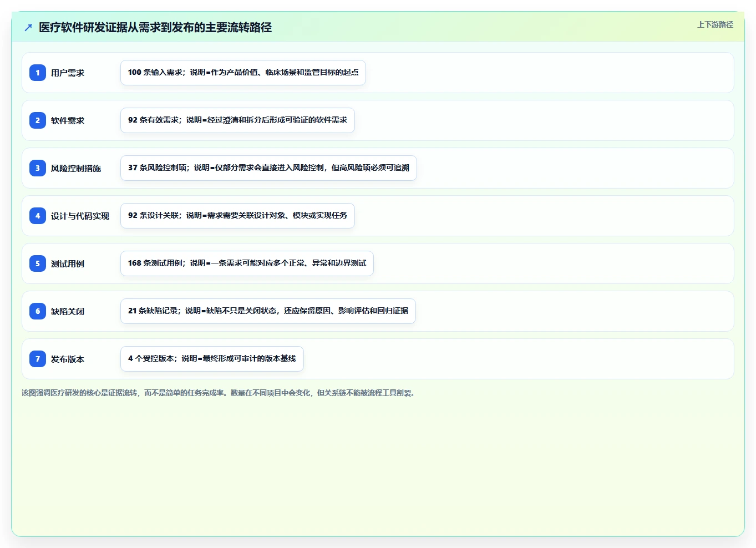This screenshot has width=756, height=548.
Task: Click the step 7 number badge
Action: 38,359
